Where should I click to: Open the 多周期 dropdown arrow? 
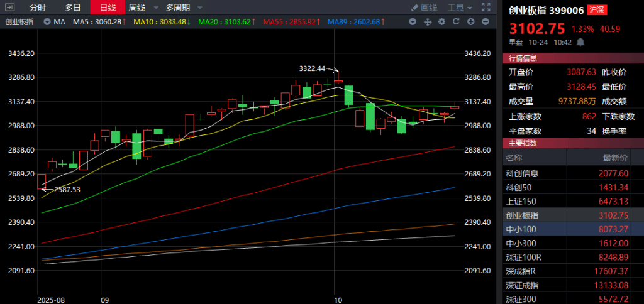pyautogui.click(x=199, y=8)
